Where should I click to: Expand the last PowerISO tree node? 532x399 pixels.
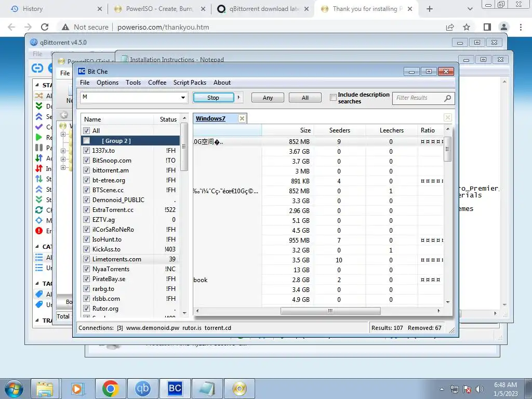point(63,167)
